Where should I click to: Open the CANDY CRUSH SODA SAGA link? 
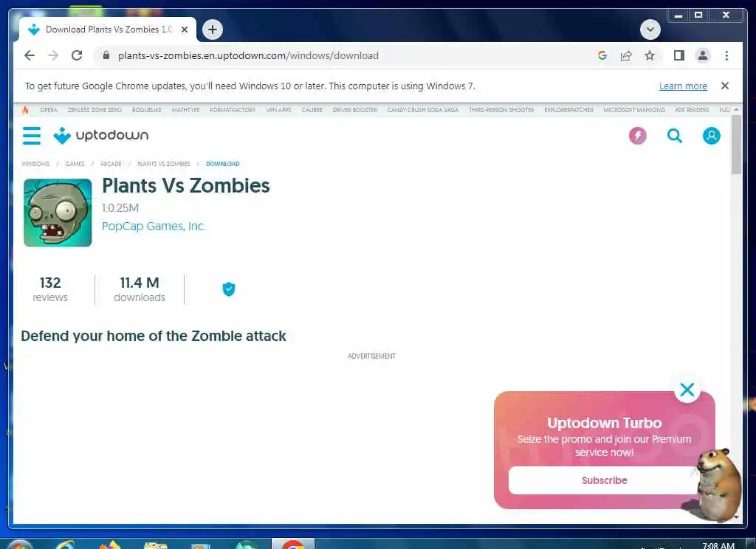(423, 110)
